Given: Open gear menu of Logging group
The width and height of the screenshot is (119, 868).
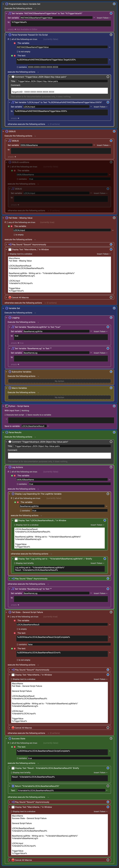Looking at the screenshot, I should [111, 317].
